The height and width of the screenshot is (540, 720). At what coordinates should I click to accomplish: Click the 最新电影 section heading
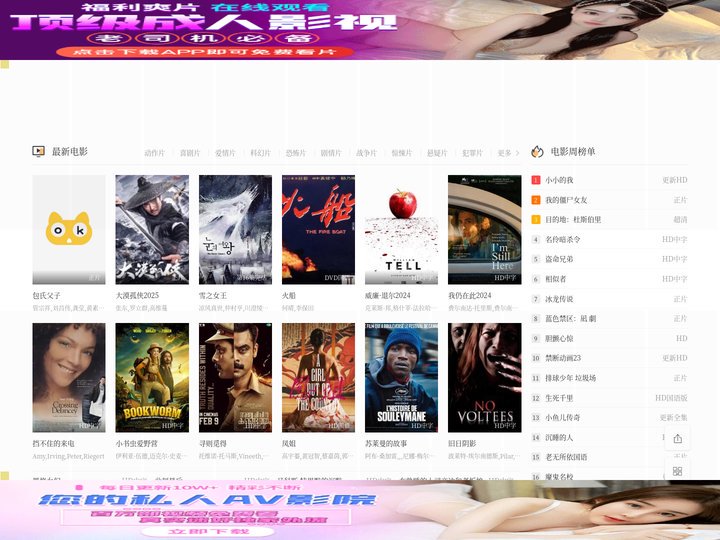tap(69, 152)
